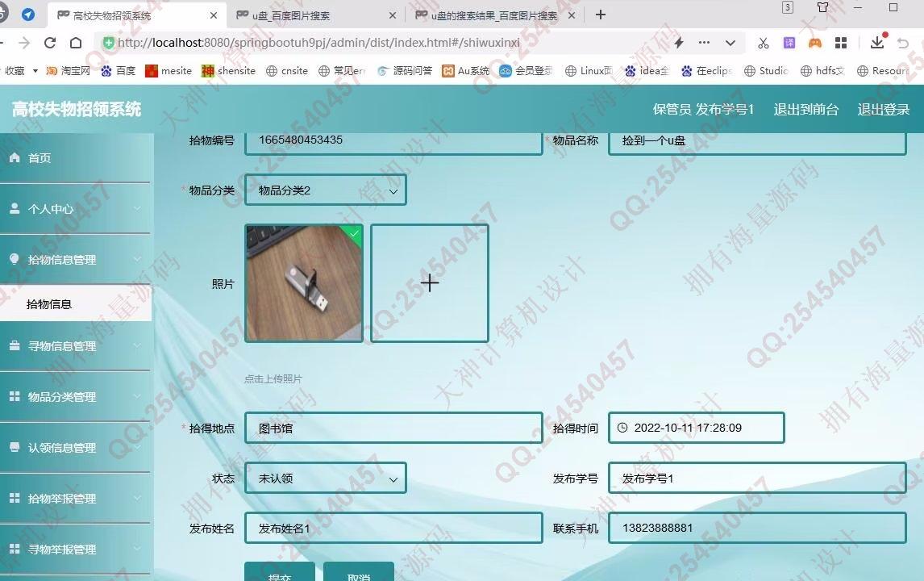This screenshot has width=924, height=581.
Task: Click the shirt skin icon in title bar
Action: click(x=822, y=8)
